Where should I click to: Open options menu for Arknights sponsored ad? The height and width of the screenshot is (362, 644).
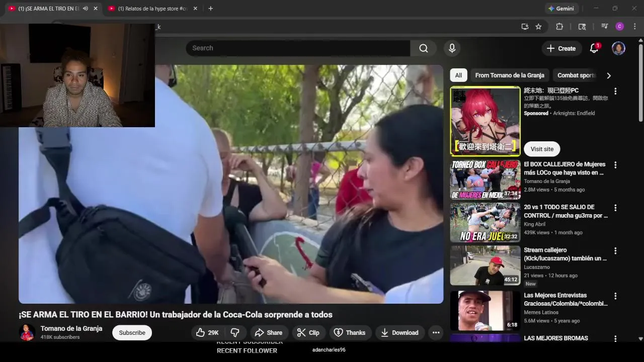(615, 91)
